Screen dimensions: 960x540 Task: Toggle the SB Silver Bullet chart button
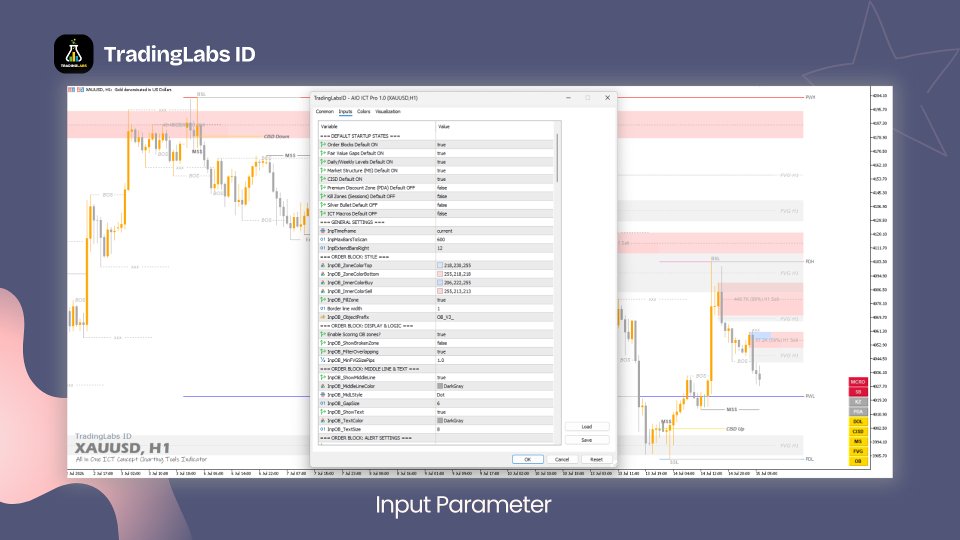point(858,392)
